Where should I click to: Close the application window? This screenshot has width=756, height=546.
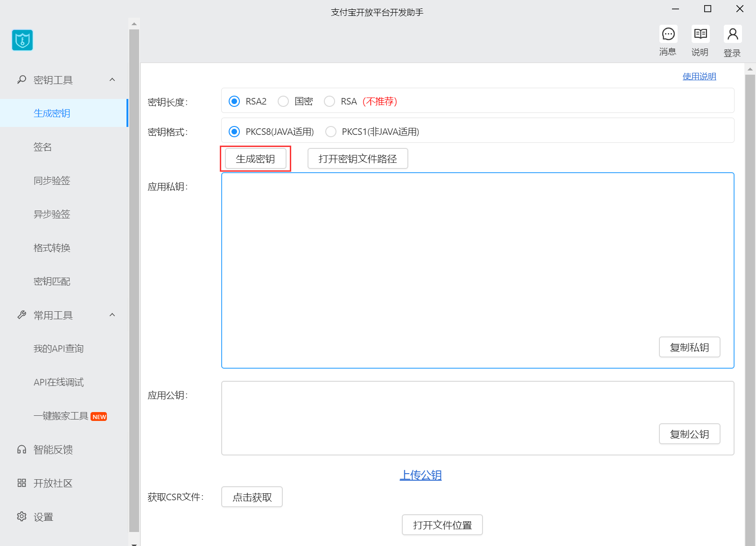coord(740,9)
